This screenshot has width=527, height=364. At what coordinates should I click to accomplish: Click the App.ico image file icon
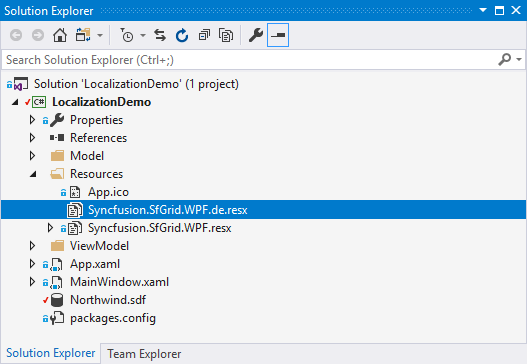[75, 192]
